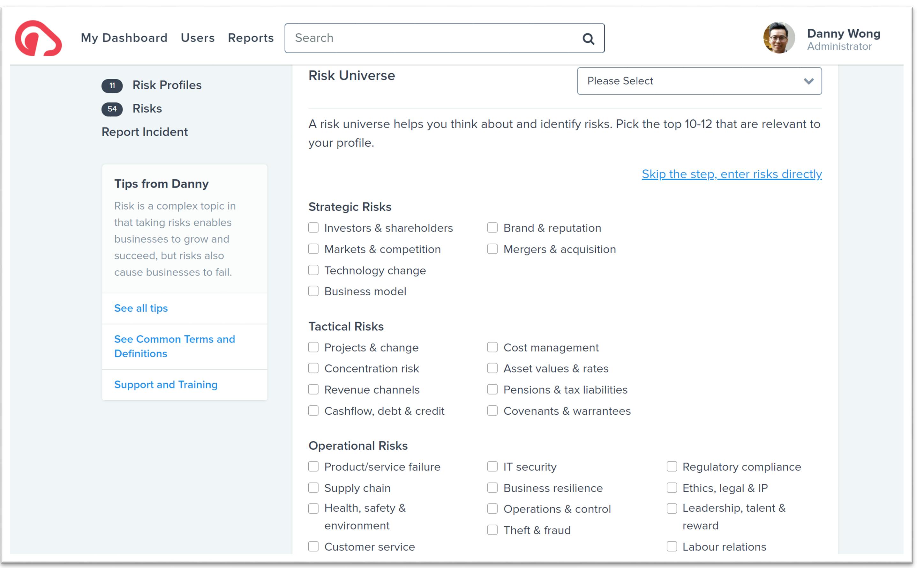Click the Risks count badge 54

pyautogui.click(x=112, y=109)
